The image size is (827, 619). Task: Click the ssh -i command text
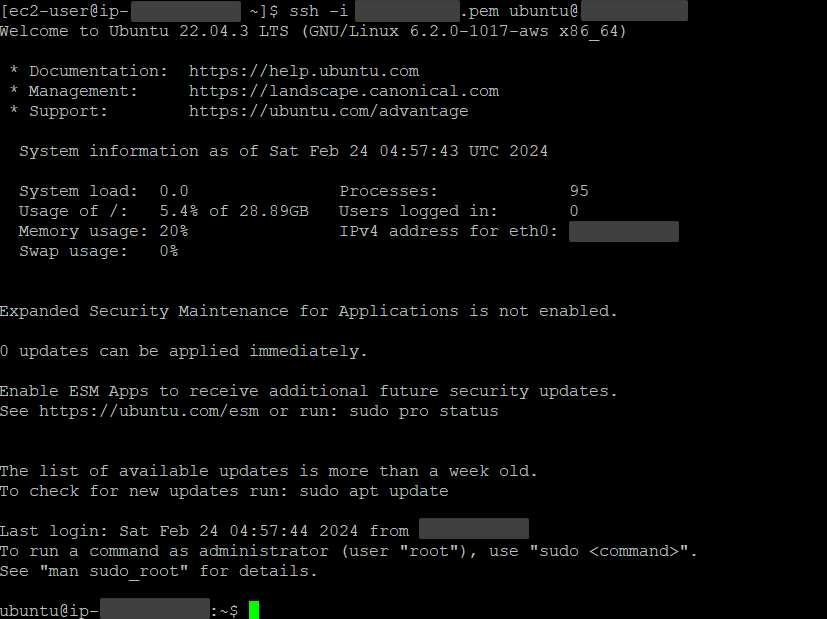tap(319, 11)
